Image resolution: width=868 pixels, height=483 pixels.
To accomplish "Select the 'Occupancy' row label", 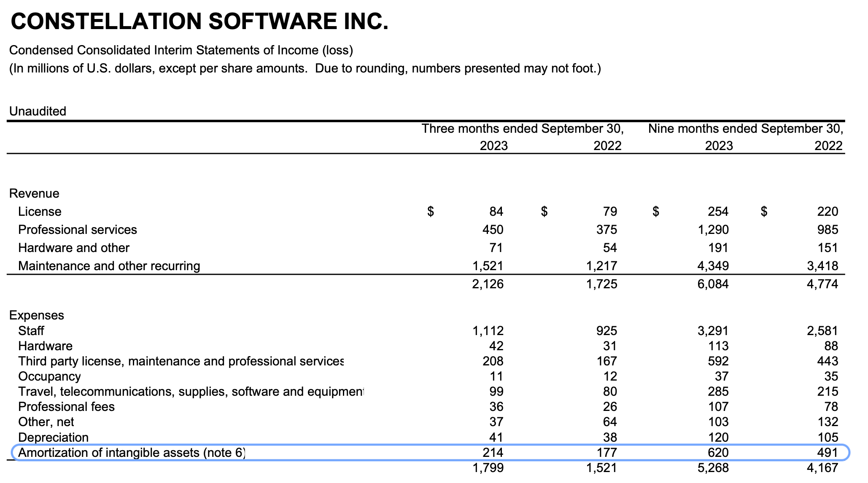I will click(49, 376).
